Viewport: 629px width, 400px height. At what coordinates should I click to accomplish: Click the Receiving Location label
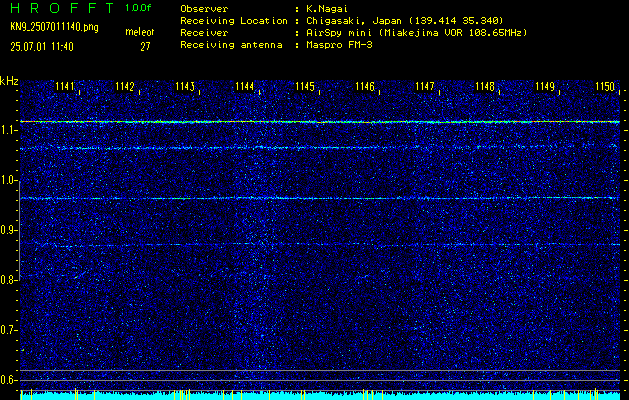234,21
